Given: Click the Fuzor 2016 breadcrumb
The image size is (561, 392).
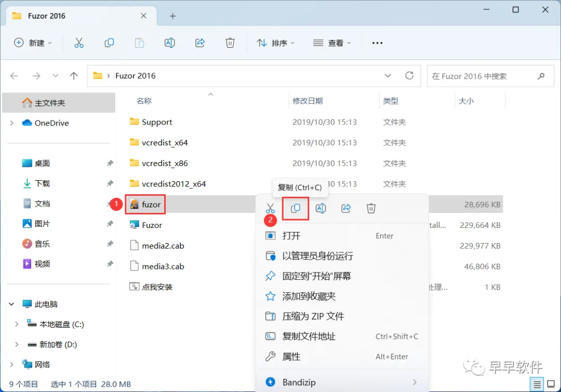Looking at the screenshot, I should 135,76.
